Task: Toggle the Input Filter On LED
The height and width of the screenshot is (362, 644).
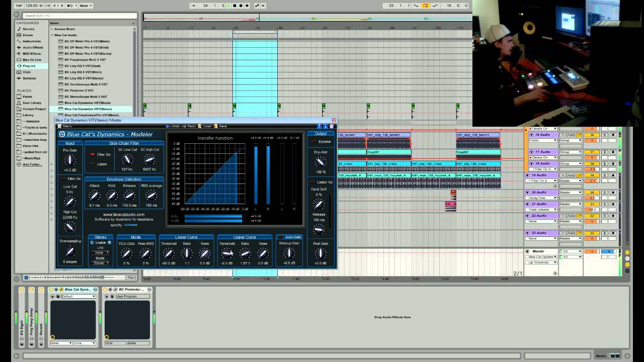Action: (63, 179)
